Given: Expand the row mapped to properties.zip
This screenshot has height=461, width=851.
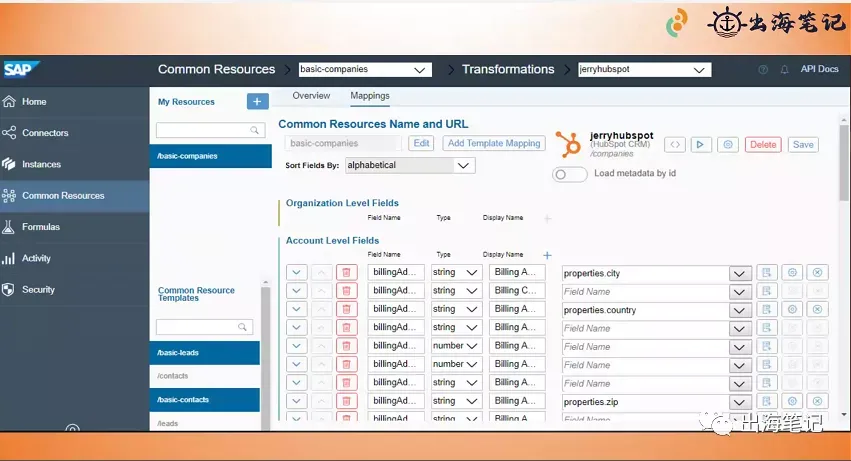Looking at the screenshot, I should (296, 401).
